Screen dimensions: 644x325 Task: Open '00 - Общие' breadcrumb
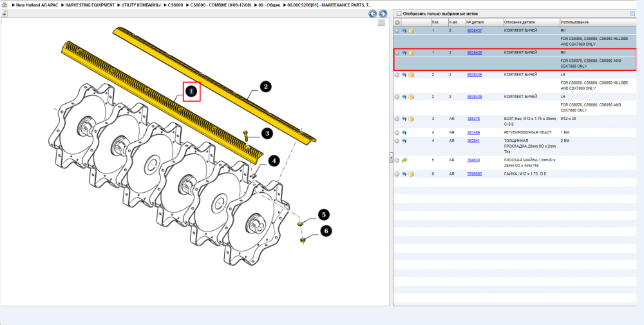(269, 5)
